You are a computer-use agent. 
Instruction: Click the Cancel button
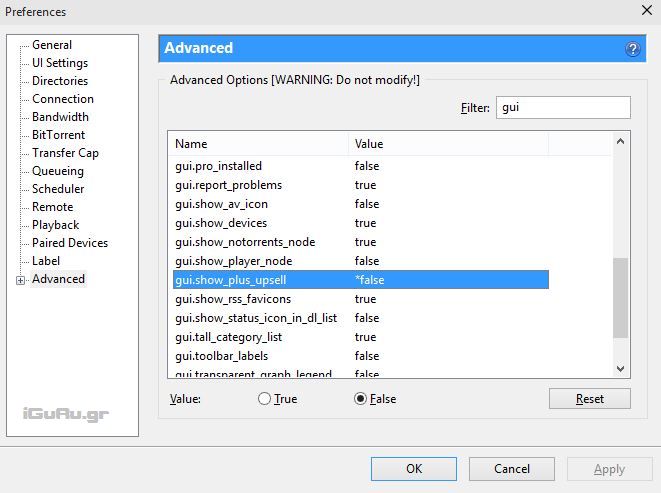click(511, 468)
